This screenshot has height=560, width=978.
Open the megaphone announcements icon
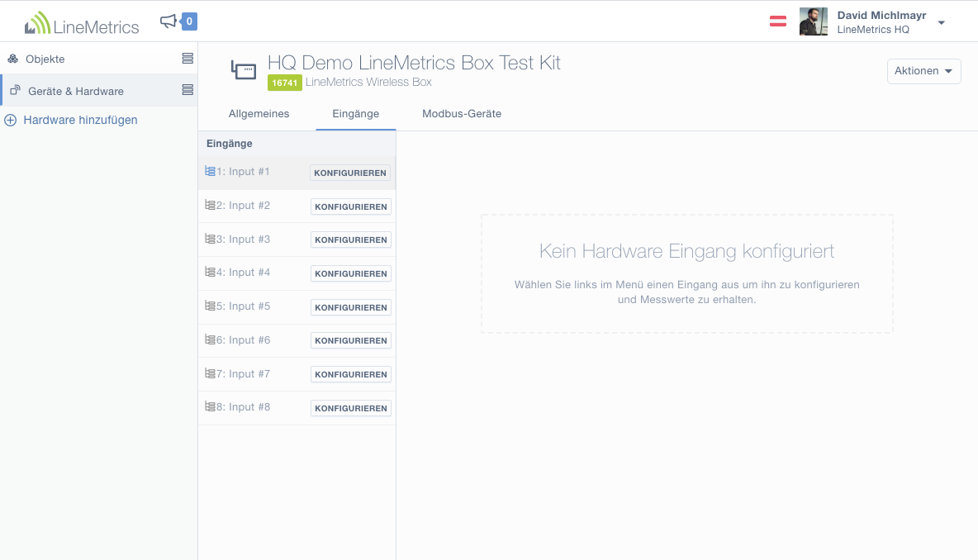[168, 21]
